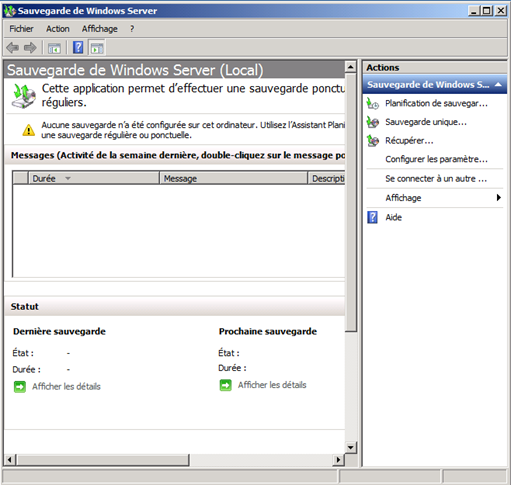Click the Actions pane title
Viewport: 511px width, 485px height.
pos(383,68)
